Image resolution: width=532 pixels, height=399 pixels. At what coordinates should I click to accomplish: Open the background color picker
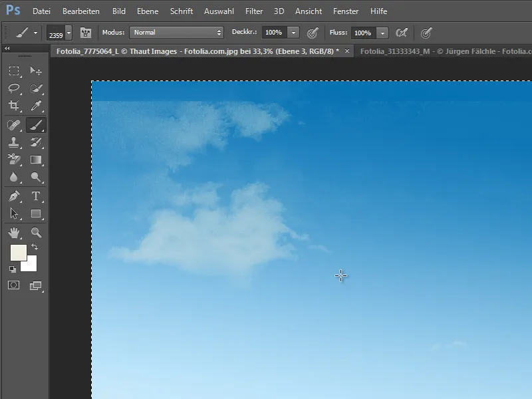(31, 265)
